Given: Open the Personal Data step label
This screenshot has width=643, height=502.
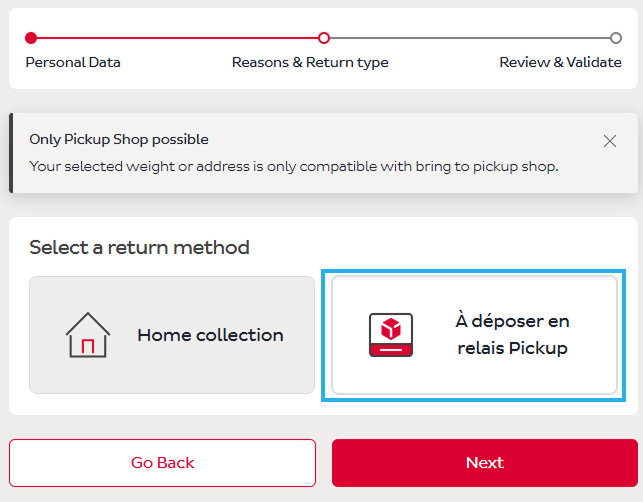Looking at the screenshot, I should click(73, 62).
